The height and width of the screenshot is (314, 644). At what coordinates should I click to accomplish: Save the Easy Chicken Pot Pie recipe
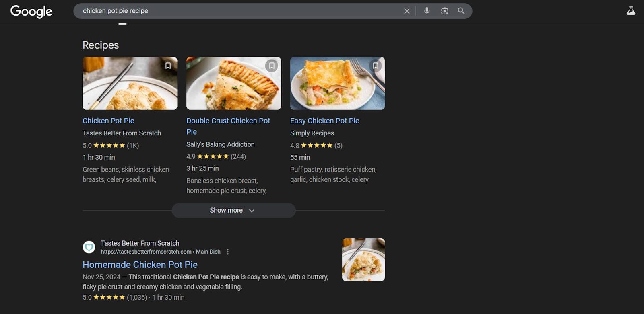pos(376,66)
